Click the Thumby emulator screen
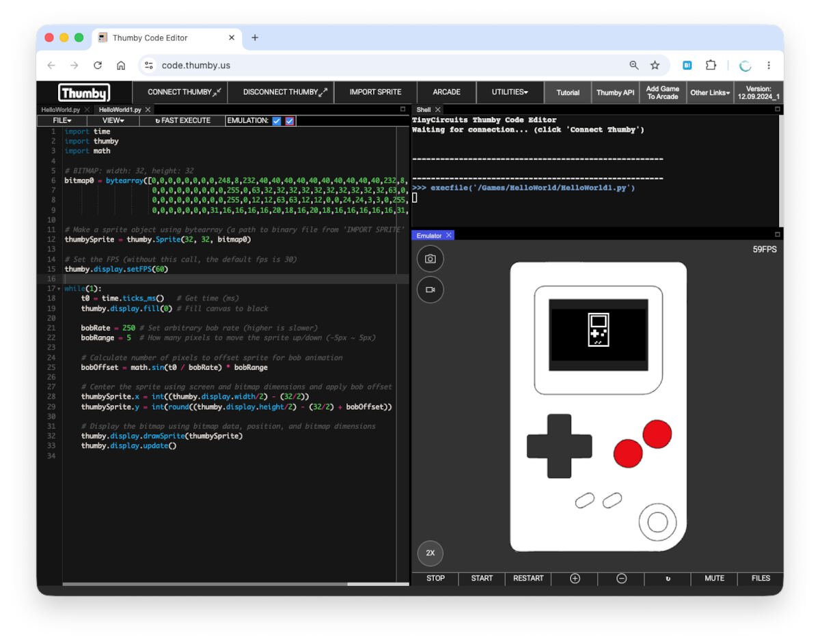Viewport: 820px width, 644px height. [598, 335]
